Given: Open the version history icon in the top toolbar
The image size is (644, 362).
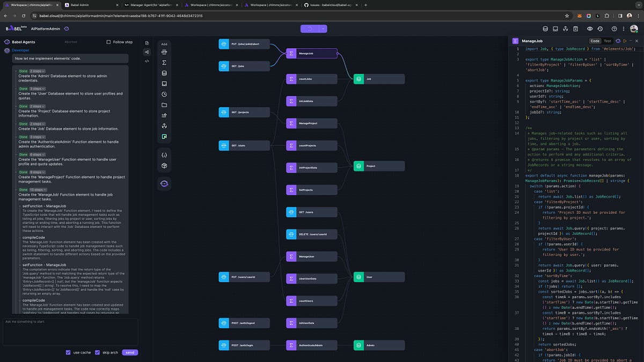Looking at the screenshot, I should [600, 28].
